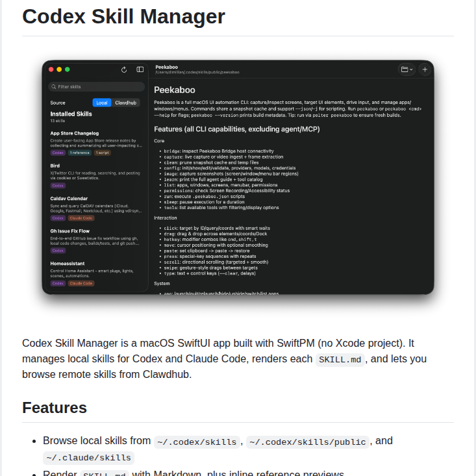
Task: Click the Peekaboo title in the app toolbar
Action: coord(167,67)
